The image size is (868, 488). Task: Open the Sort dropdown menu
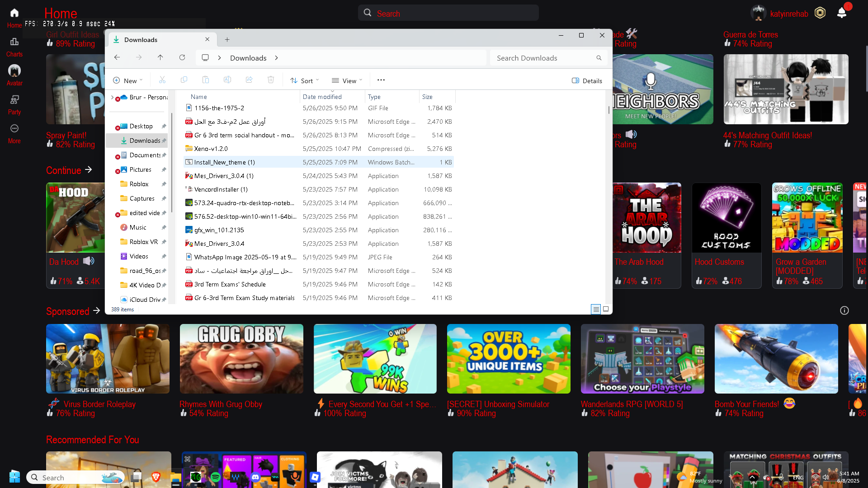tap(305, 80)
